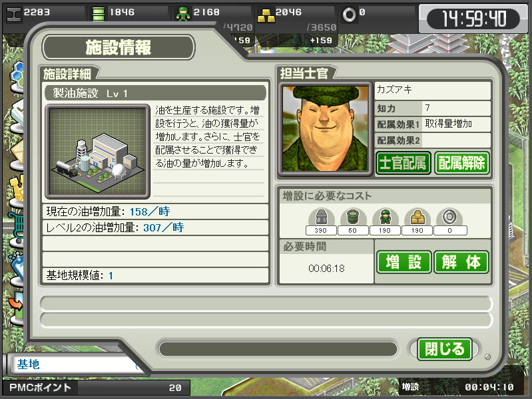Click the oil refinery facility thumbnail

(x=98, y=152)
